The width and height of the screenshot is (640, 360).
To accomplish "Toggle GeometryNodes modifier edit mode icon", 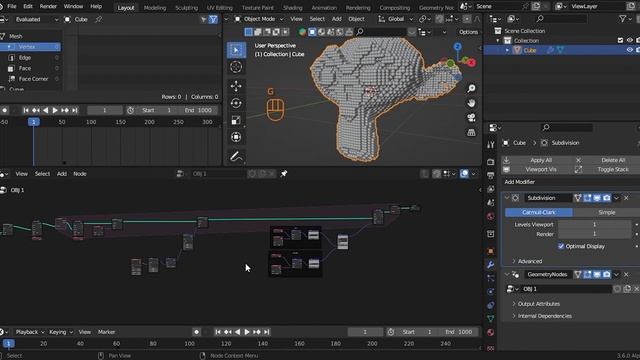I will coord(587,275).
